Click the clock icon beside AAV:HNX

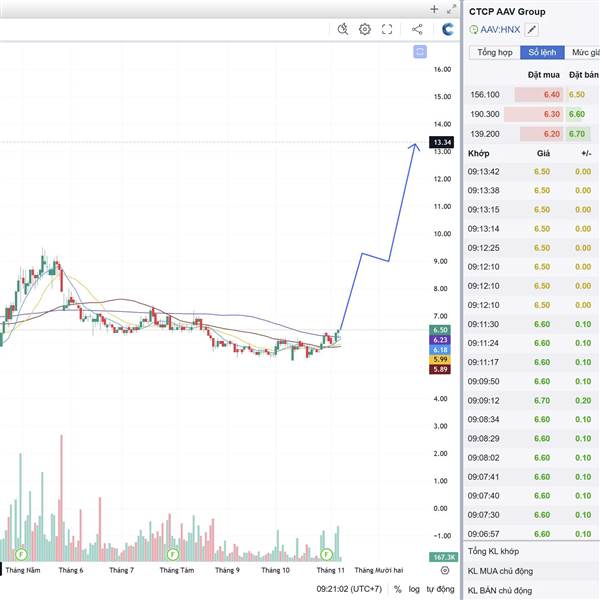474,30
